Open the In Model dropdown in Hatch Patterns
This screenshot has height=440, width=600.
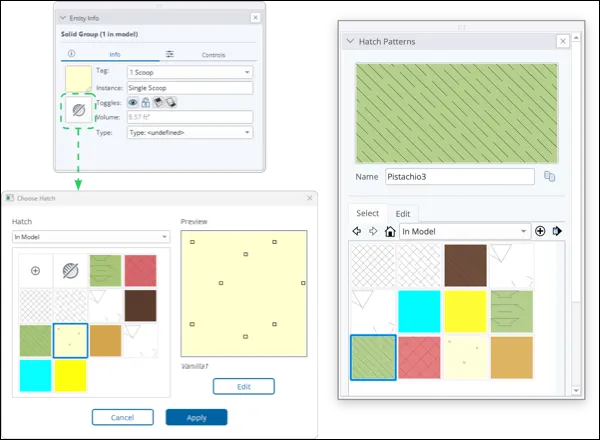point(465,231)
